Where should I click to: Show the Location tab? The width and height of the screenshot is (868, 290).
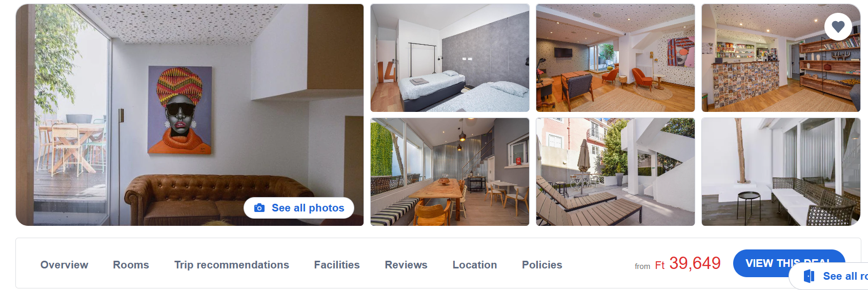[x=475, y=265]
